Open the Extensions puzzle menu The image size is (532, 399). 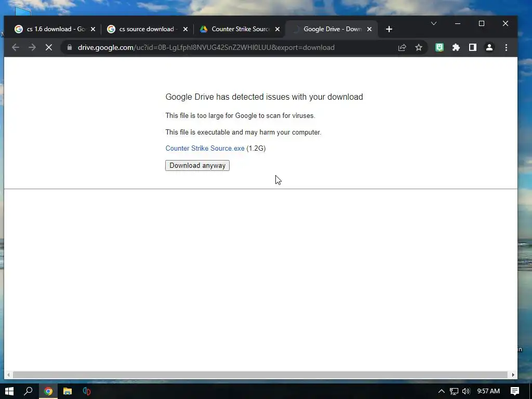(x=456, y=47)
